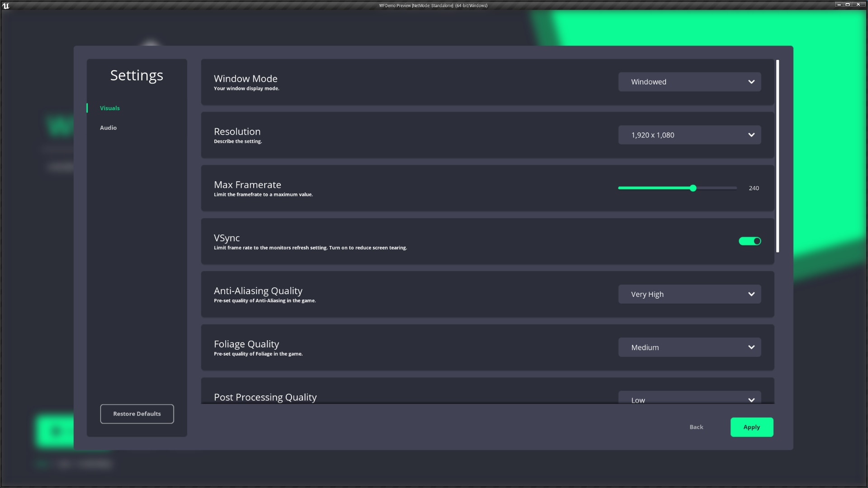Viewport: 868px width, 488px height.
Task: Click the chevron icon beside 1,920 x 1,080
Action: 751,135
